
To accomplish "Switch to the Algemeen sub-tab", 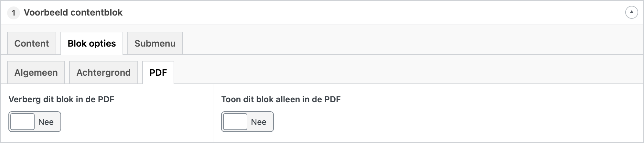I will pyautogui.click(x=36, y=72).
